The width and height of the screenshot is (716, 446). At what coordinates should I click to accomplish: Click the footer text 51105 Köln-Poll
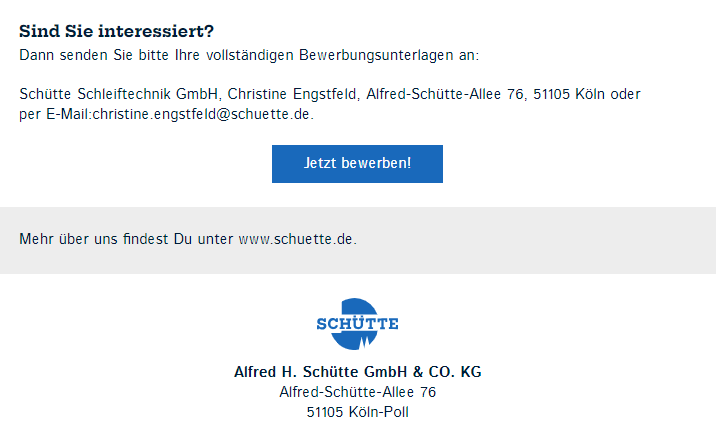tap(358, 412)
